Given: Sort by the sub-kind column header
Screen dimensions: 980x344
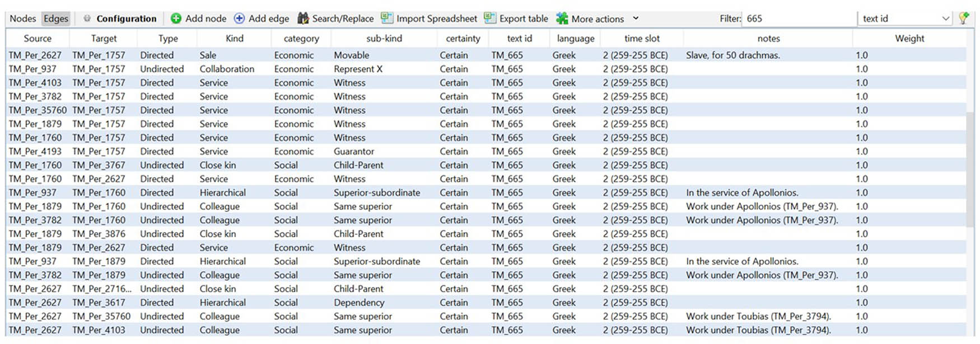Looking at the screenshot, I should click(x=384, y=39).
